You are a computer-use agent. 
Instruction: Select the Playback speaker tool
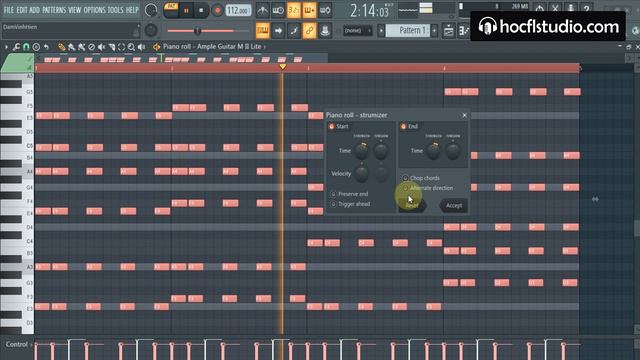(141, 47)
